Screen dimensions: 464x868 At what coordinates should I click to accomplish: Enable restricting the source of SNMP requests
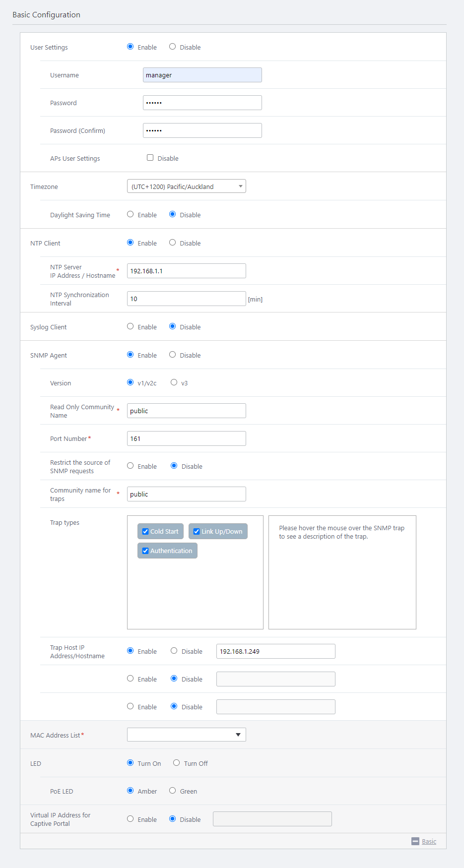tap(130, 466)
